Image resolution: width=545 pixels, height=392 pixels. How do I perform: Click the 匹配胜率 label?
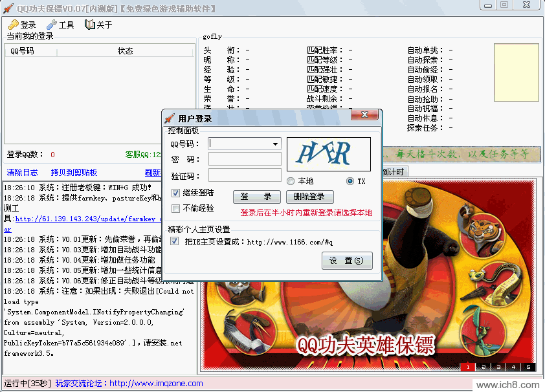(325, 50)
